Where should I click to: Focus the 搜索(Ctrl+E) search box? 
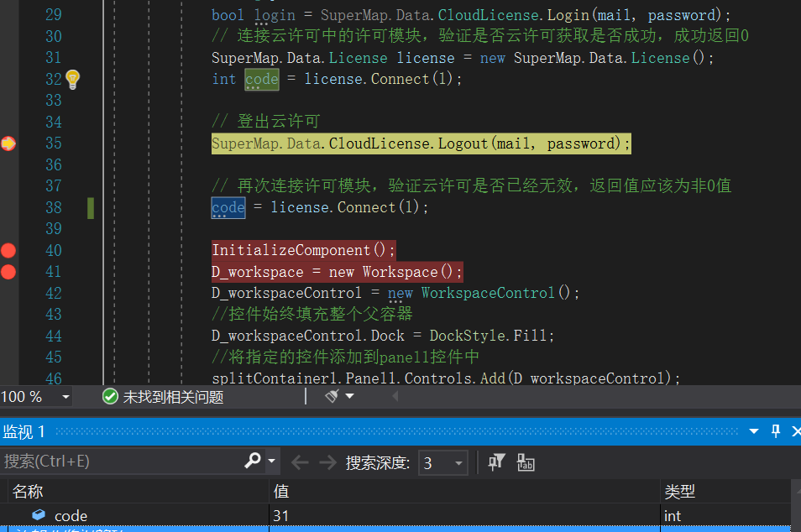tap(123, 461)
